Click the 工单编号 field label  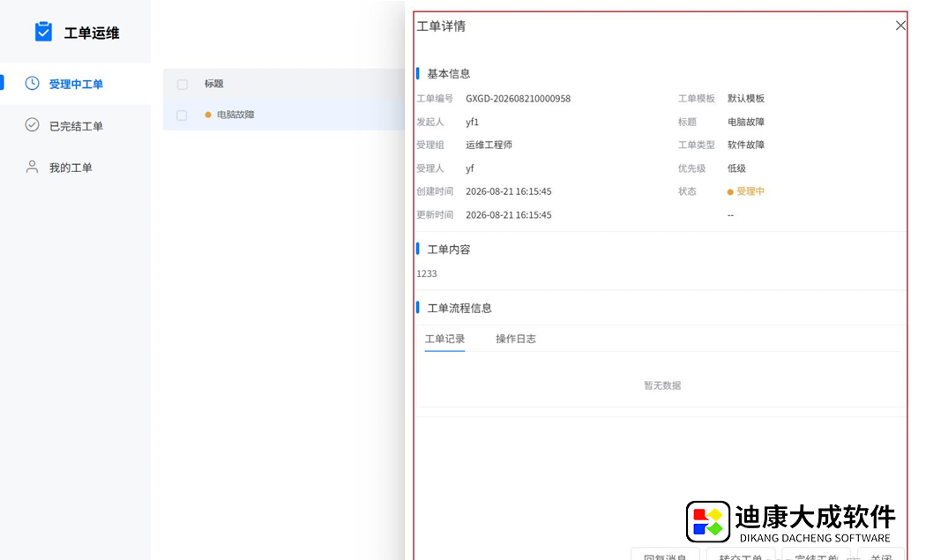point(435,99)
